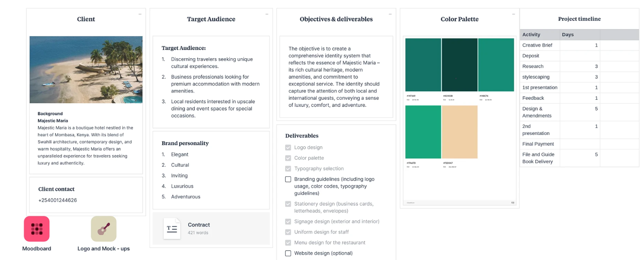
Task: Select the Days column header in timeline table
Action: pyautogui.click(x=579, y=35)
